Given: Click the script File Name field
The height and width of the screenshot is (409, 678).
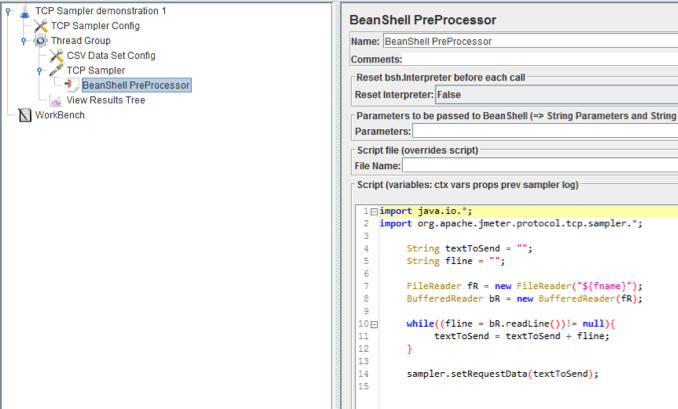Looking at the screenshot, I should pyautogui.click(x=540, y=165).
